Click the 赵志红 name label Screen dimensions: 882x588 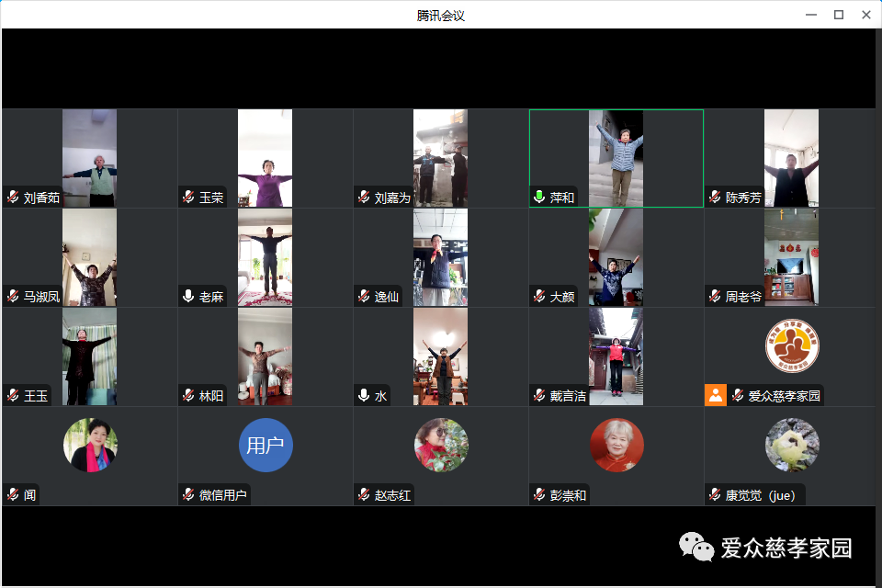[x=393, y=496]
